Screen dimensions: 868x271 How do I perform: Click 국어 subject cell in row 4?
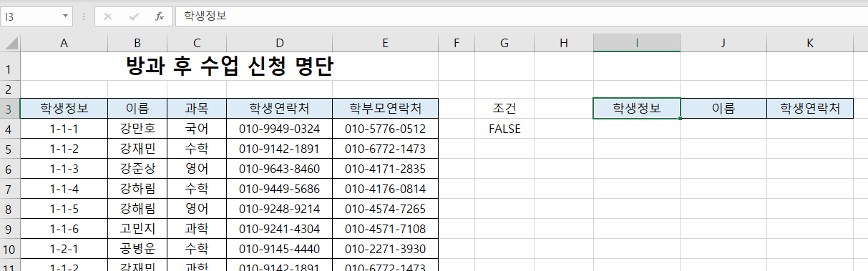[x=197, y=129]
